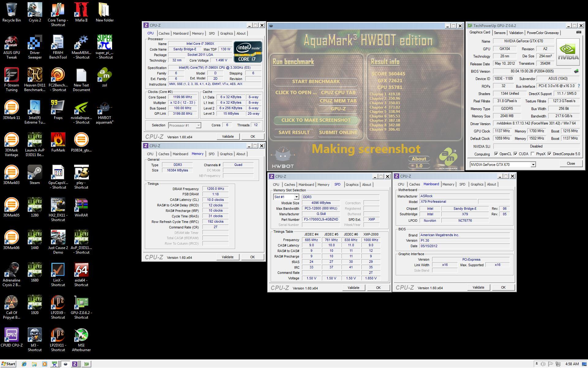The width and height of the screenshot is (588, 368).
Task: Toggle CUDA checkbox in GPU-Z
Action: tap(515, 154)
